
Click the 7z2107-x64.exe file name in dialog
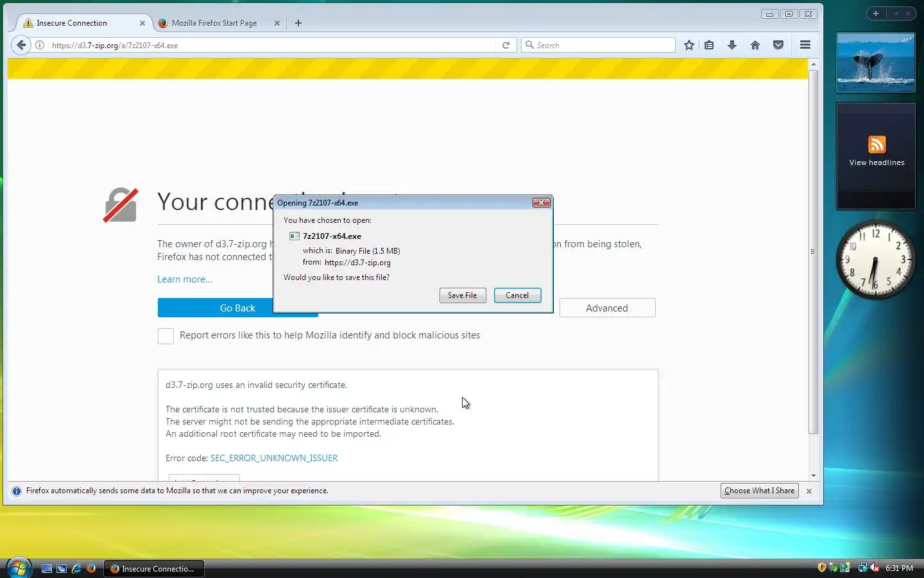click(332, 236)
